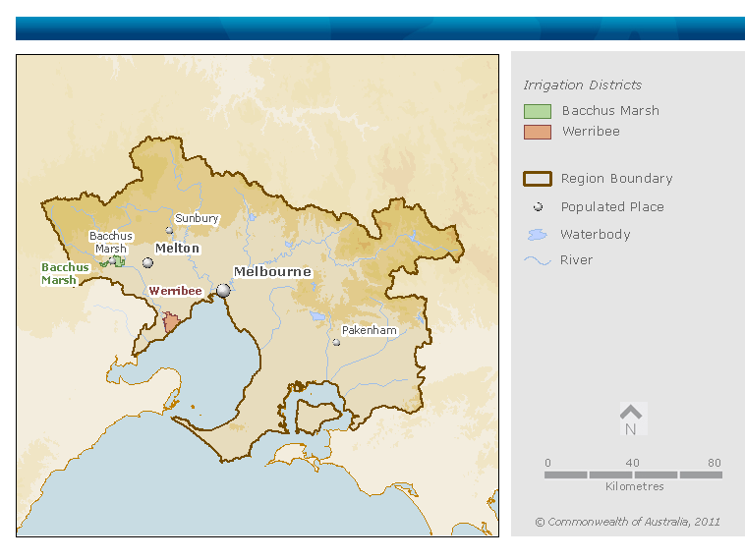Click the Melbourne populated place marker
Viewport: 745px width, 560px height.
click(223, 290)
